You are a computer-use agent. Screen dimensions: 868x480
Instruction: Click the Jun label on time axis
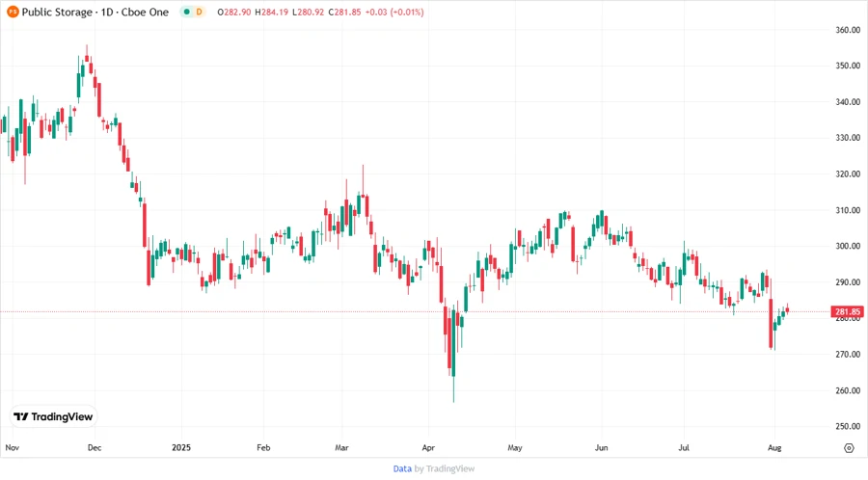coord(601,447)
